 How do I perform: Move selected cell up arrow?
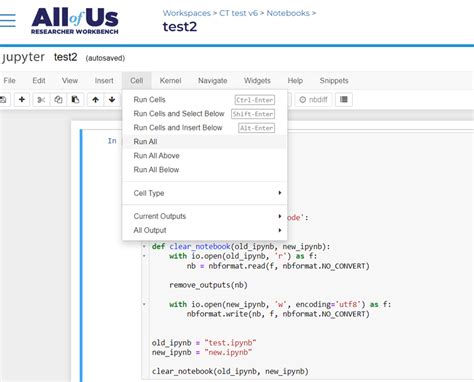(96, 99)
